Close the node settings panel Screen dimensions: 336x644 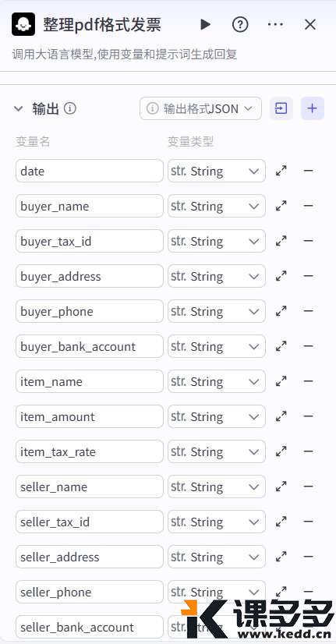pos(310,25)
